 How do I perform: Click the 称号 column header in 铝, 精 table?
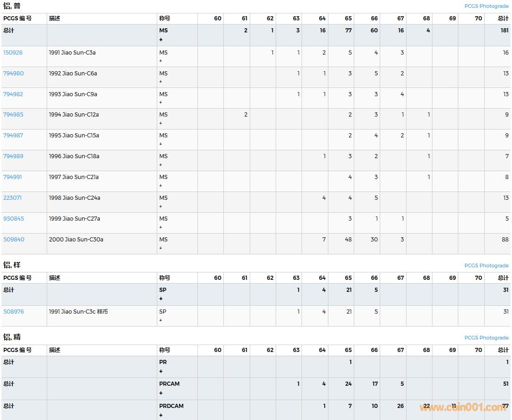pos(165,350)
